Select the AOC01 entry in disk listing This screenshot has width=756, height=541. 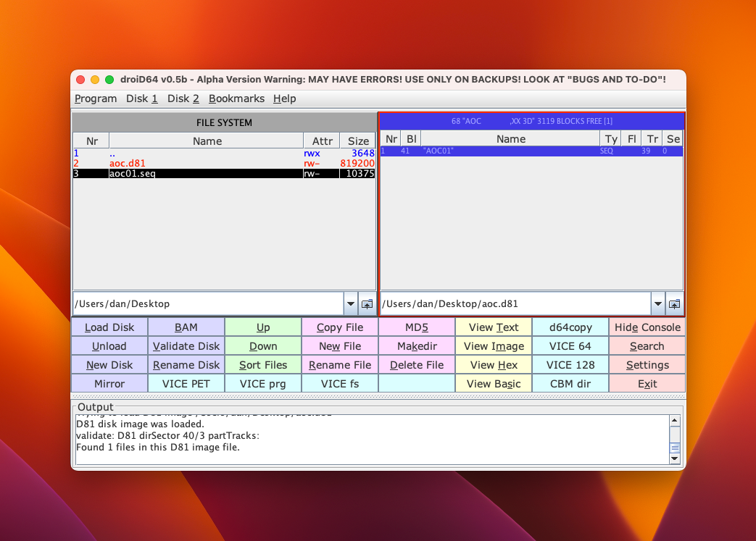(x=510, y=151)
